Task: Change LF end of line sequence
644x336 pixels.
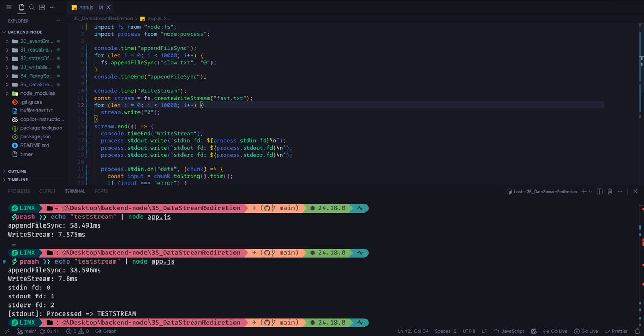Action: (485, 331)
